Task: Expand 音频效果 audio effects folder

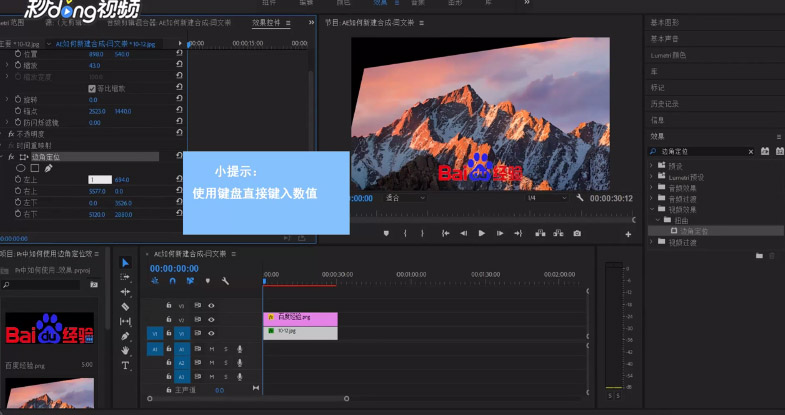Action: pyautogui.click(x=651, y=188)
